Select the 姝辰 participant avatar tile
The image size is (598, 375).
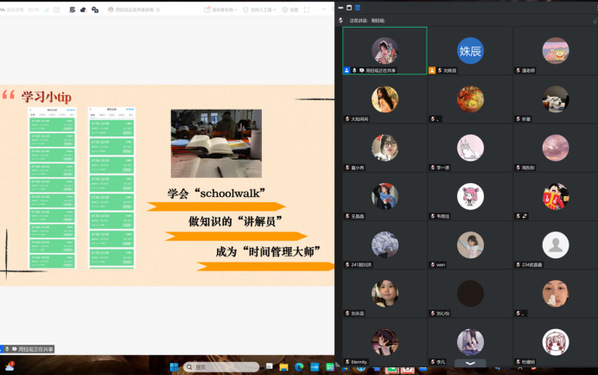pos(470,51)
